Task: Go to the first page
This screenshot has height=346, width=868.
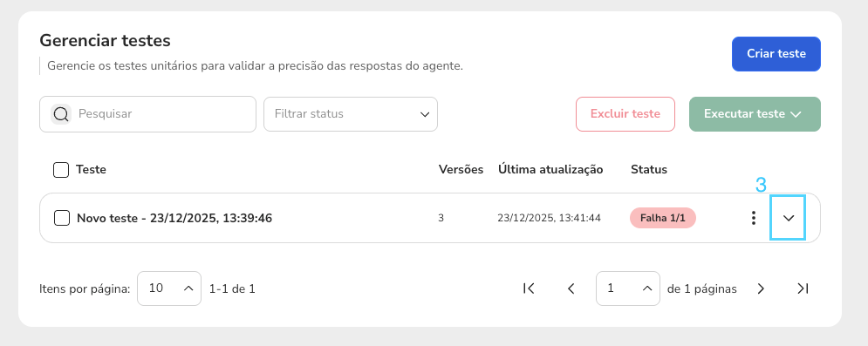Action: (x=529, y=288)
